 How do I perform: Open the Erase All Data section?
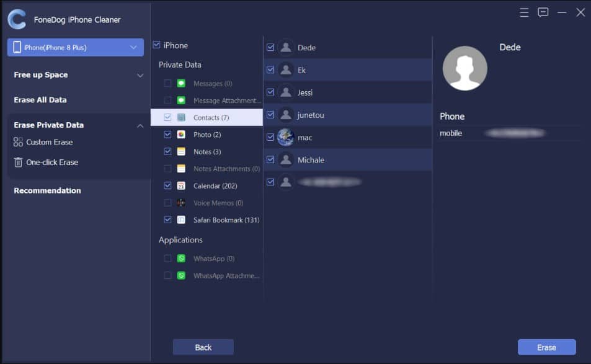click(40, 100)
